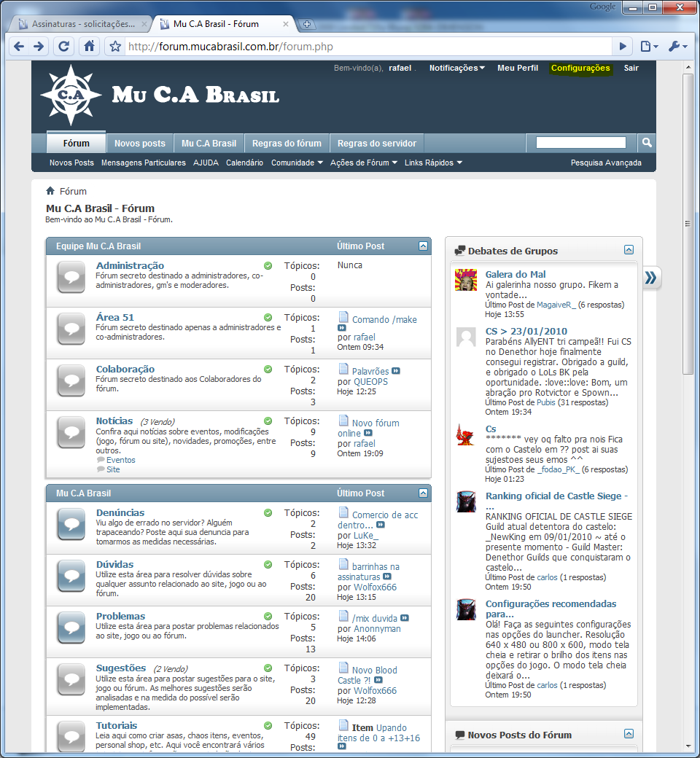Viewport: 700px width, 758px height.
Task: Click the Galera do Mal group avatar
Action: point(466,280)
